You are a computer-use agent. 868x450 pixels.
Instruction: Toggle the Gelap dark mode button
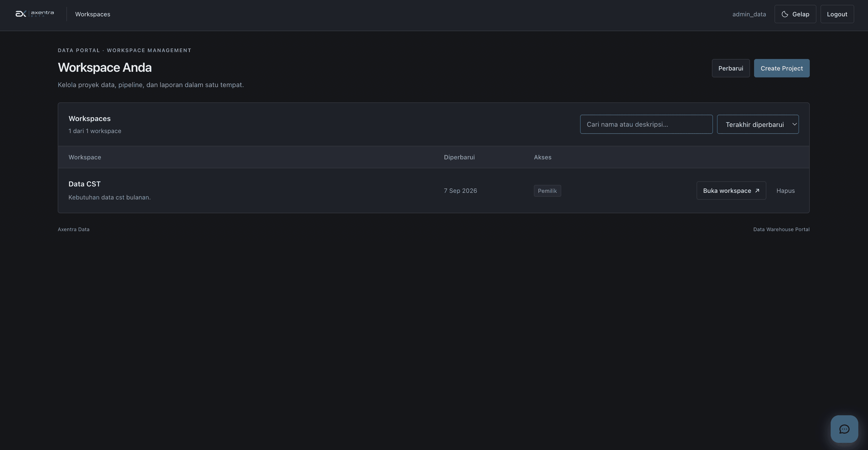795,14
